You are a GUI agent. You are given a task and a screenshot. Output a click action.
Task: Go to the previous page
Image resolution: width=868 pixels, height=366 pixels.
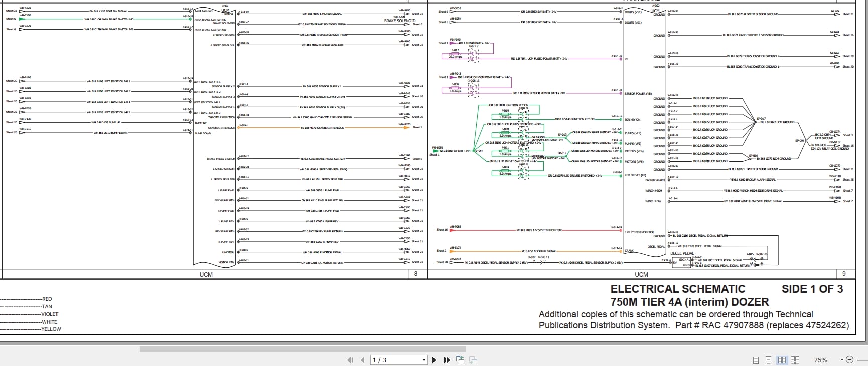pos(362,360)
